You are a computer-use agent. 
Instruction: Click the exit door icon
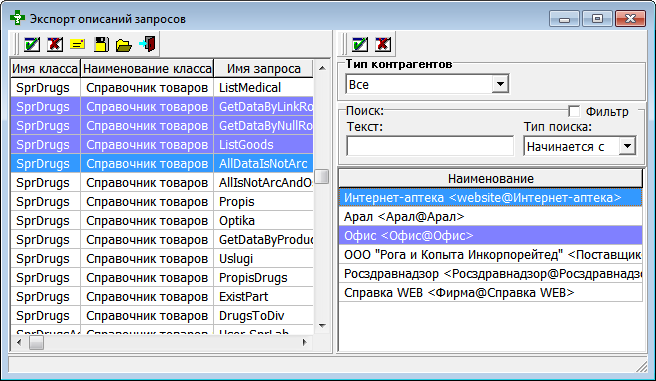pos(147,44)
